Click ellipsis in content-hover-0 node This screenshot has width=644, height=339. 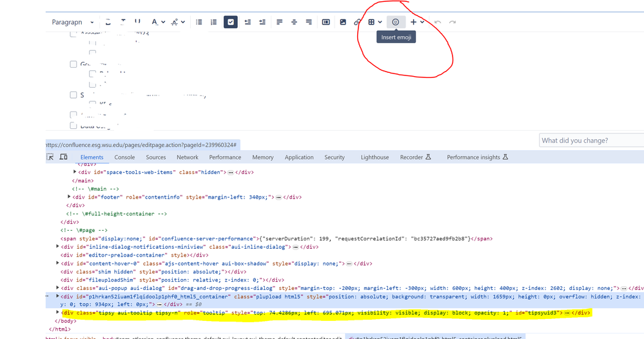(349, 264)
